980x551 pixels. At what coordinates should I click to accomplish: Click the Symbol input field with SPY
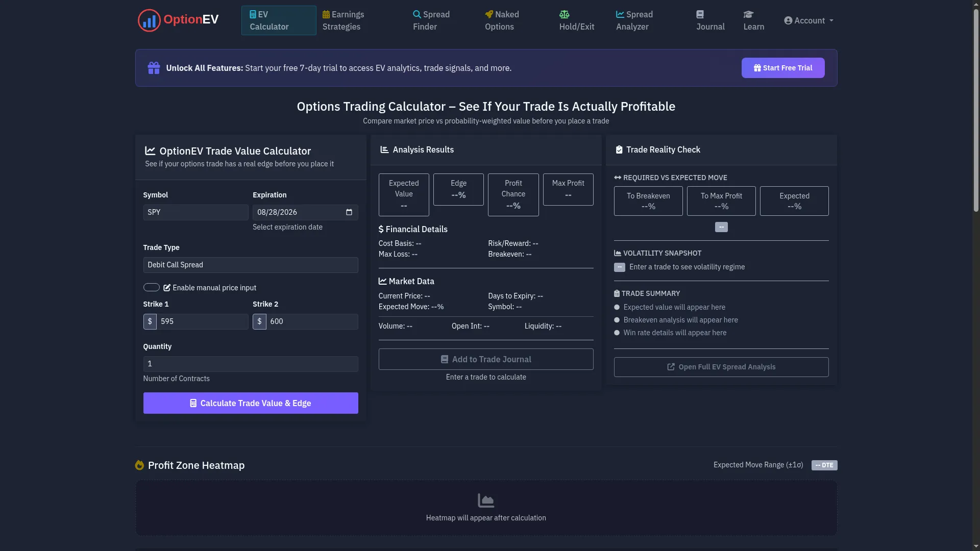[196, 212]
